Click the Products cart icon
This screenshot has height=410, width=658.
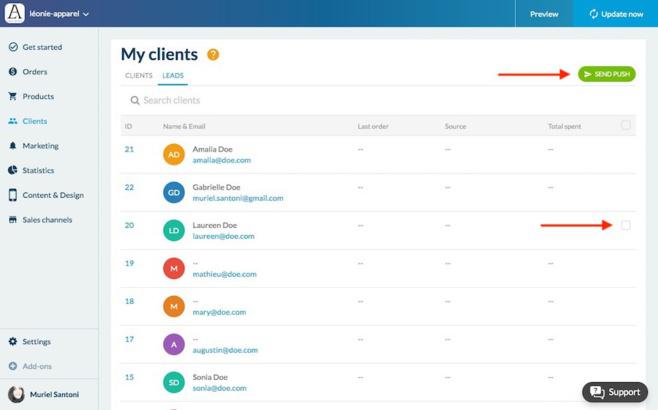pyautogui.click(x=13, y=97)
